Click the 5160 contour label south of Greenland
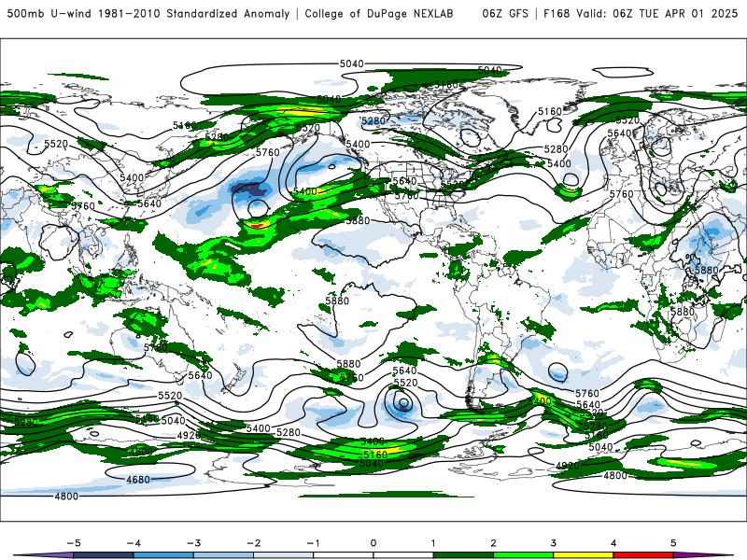This screenshot has width=747, height=560. tap(550, 111)
